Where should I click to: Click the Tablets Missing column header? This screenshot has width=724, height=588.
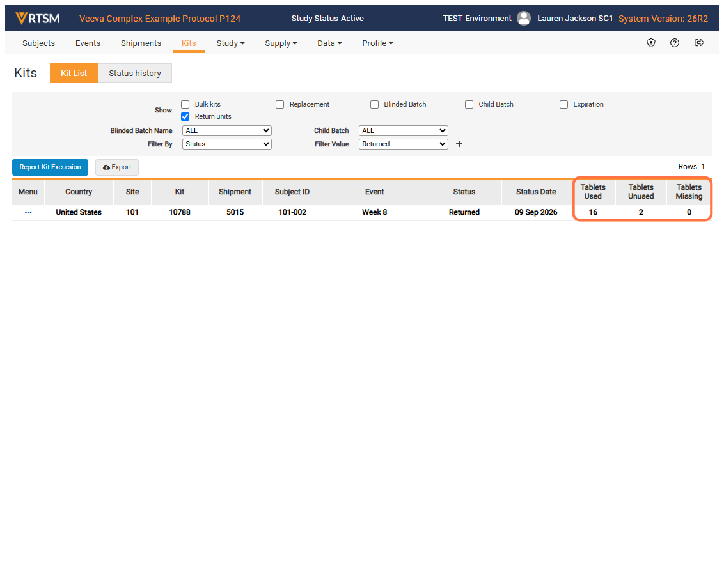689,192
